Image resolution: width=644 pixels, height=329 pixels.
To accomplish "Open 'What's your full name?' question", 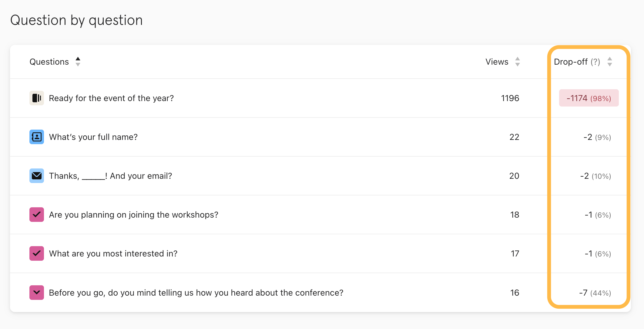I will click(x=93, y=137).
